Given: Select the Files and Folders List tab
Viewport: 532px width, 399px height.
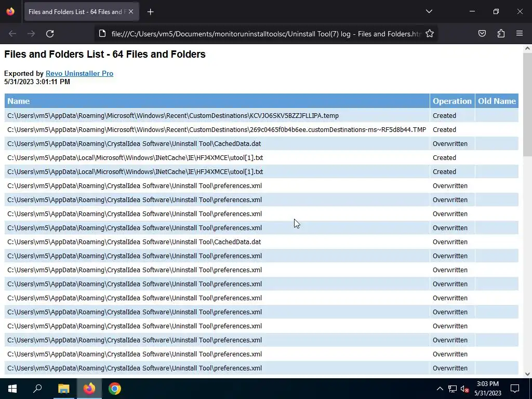Looking at the screenshot, I should coord(81,12).
